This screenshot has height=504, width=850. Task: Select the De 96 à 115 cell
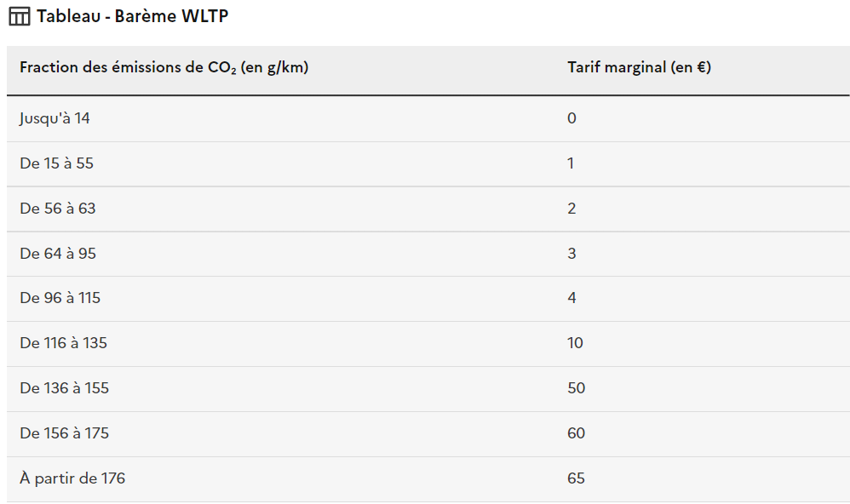click(x=60, y=298)
